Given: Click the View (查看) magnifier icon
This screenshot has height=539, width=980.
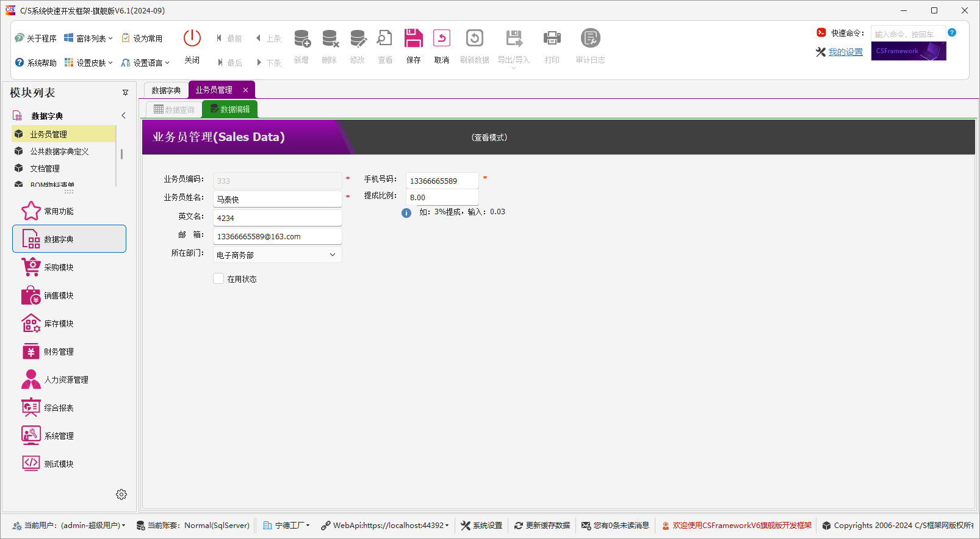Looking at the screenshot, I should coord(385,38).
